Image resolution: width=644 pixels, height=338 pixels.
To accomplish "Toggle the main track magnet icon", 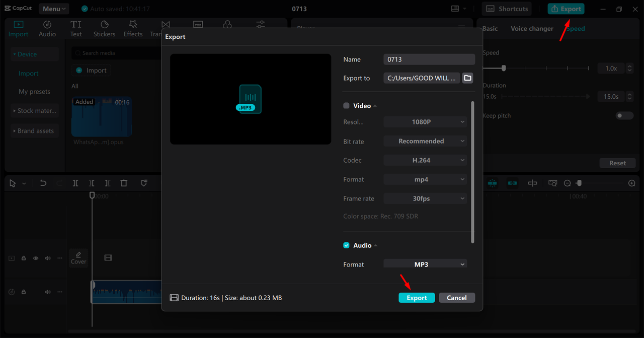I will coord(492,183).
